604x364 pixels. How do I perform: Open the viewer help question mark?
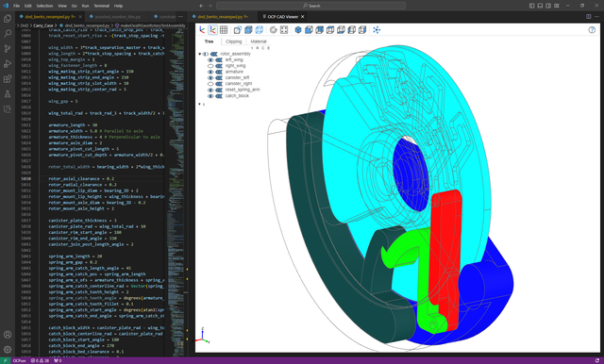(x=592, y=30)
